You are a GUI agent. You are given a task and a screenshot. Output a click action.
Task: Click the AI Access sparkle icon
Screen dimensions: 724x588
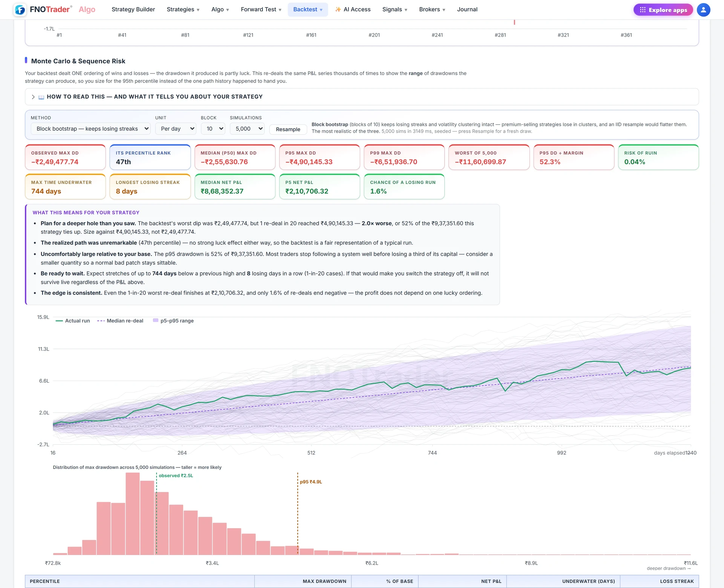pos(338,9)
